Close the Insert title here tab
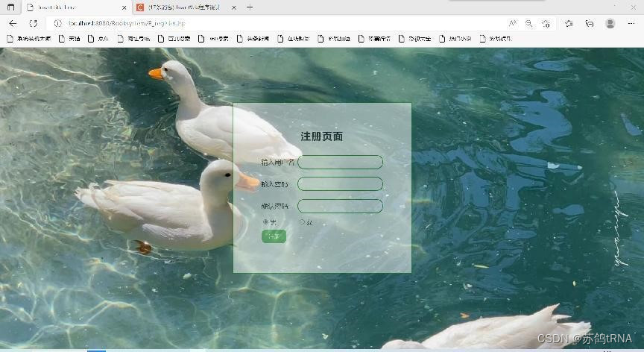The height and width of the screenshot is (352, 644). pyautogui.click(x=124, y=7)
